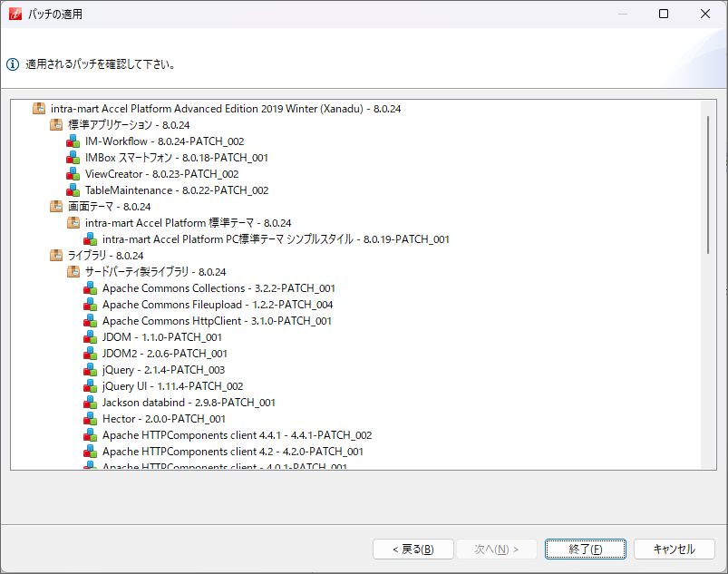Screen dimensions: 728x574
Task: Cancel the dialog with キャンセル
Action: coord(675,550)
